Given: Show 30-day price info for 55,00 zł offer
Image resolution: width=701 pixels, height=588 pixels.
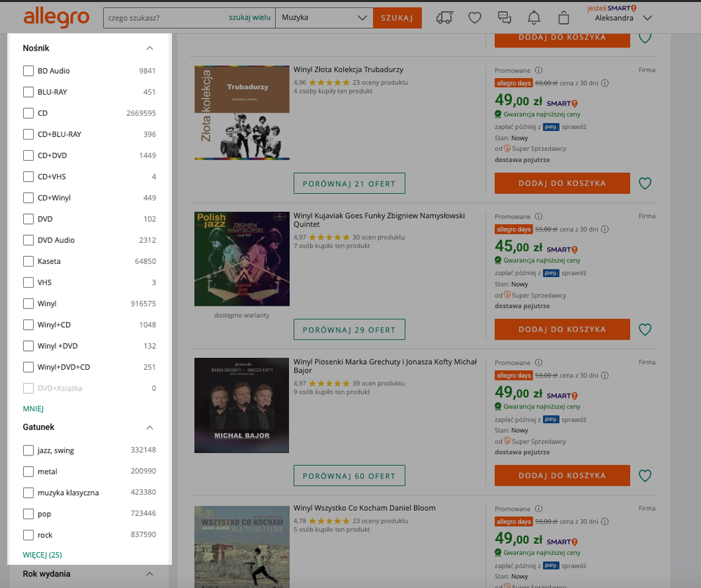Looking at the screenshot, I should pos(605,229).
